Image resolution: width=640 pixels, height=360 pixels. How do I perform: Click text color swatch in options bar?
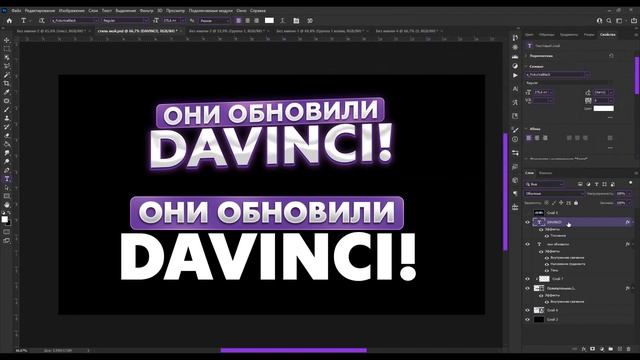(269, 20)
